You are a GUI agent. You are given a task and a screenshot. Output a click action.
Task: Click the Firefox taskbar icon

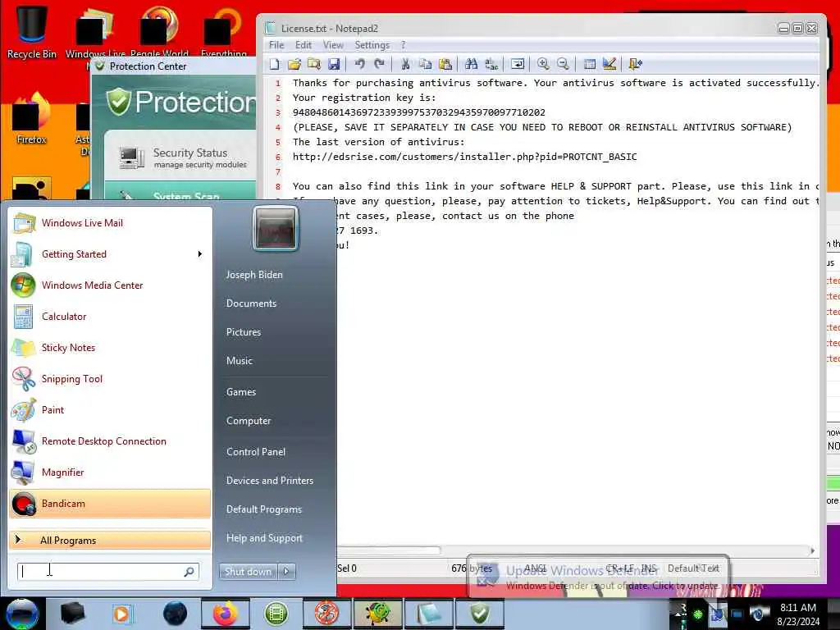(x=226, y=614)
